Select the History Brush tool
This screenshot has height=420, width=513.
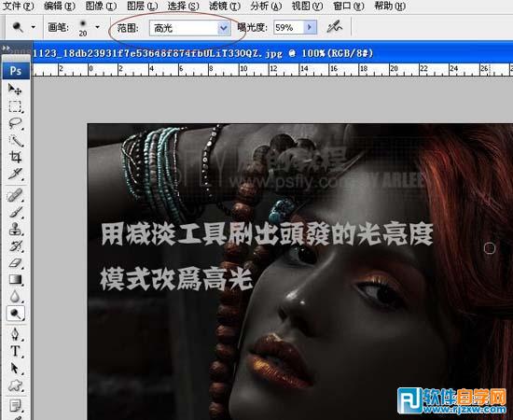click(15, 246)
